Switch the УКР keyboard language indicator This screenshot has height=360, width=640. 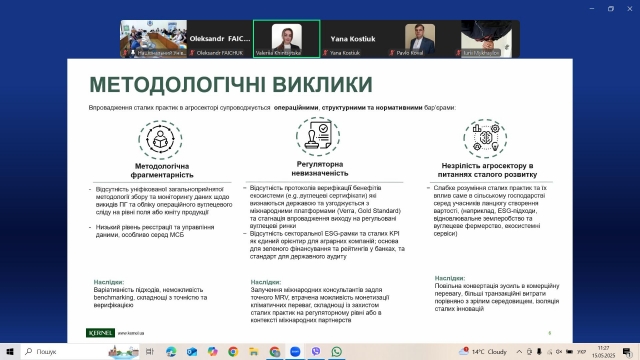pos(581,351)
